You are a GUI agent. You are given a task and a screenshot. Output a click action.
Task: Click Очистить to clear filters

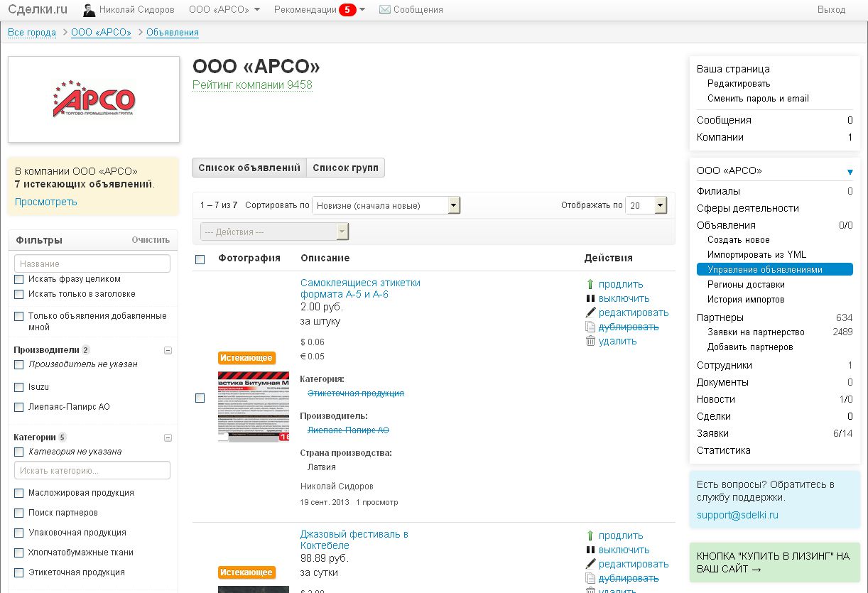click(x=151, y=240)
